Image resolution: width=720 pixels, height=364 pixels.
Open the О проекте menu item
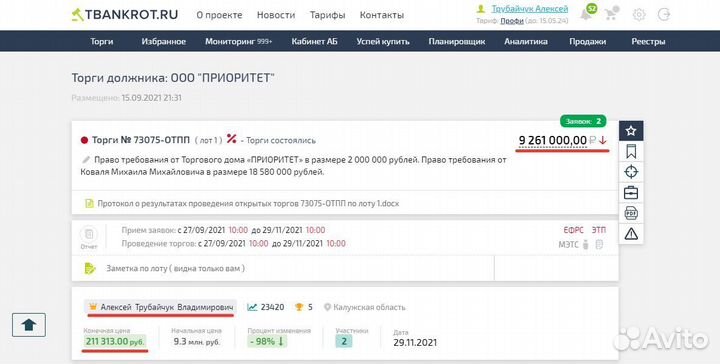pyautogui.click(x=219, y=15)
